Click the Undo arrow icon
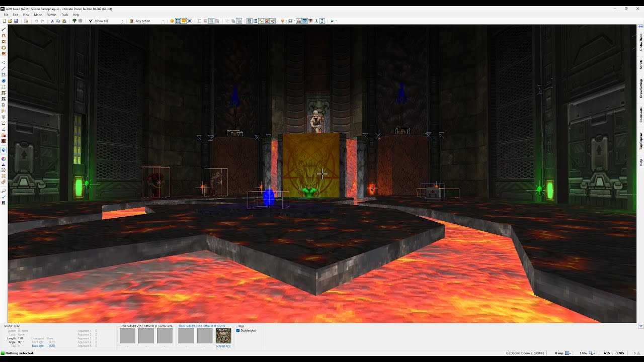 point(36,21)
